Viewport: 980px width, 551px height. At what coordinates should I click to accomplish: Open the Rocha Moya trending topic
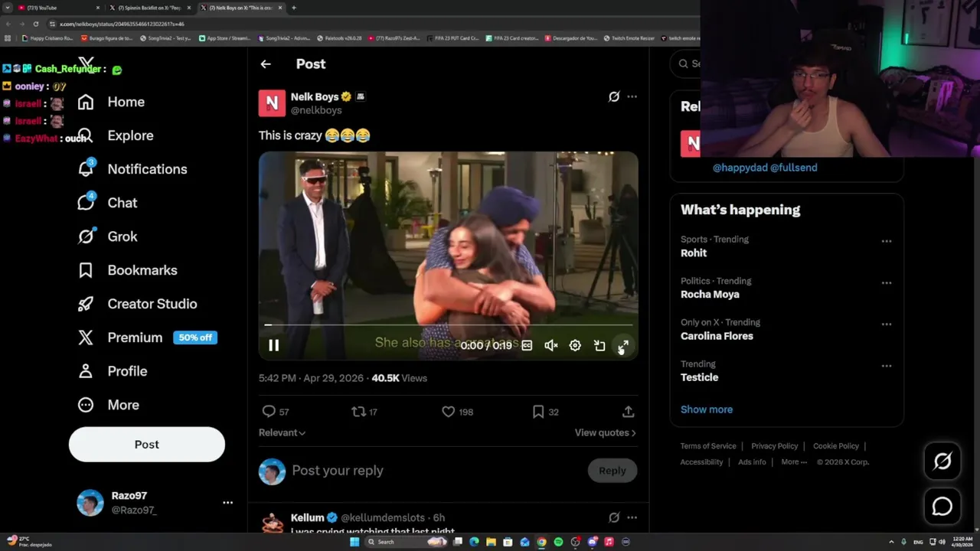pyautogui.click(x=710, y=295)
